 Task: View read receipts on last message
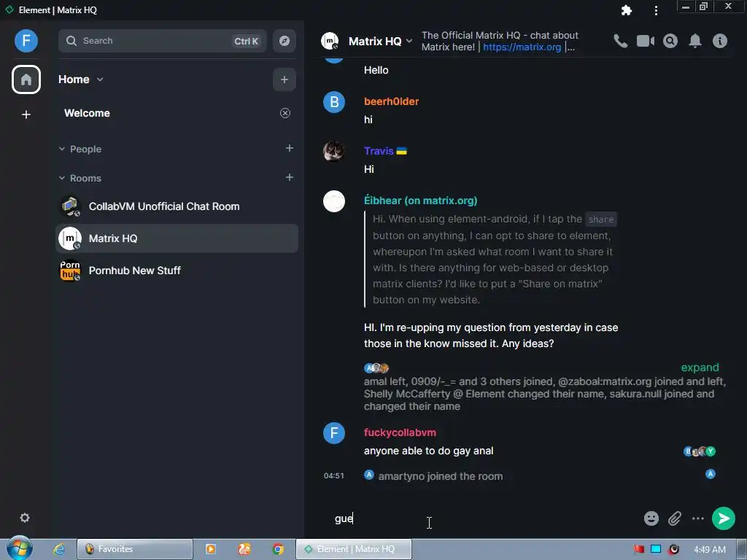[700, 451]
